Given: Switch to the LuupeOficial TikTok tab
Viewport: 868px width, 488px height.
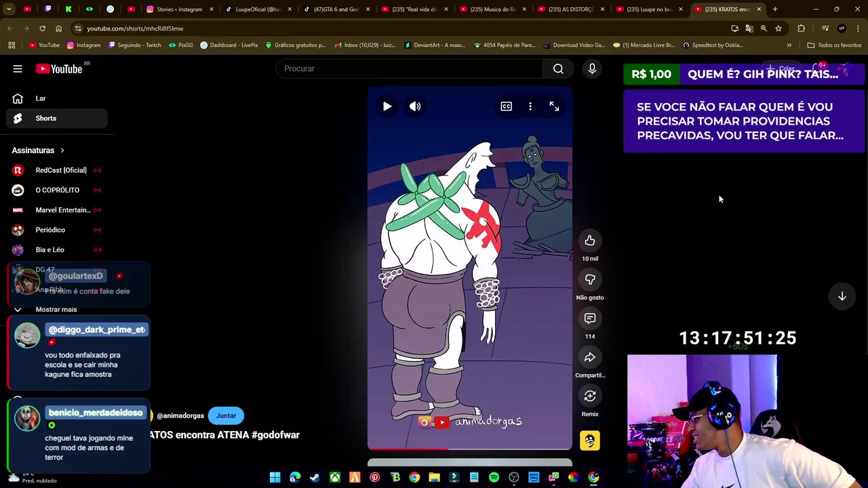Looking at the screenshot, I should [258, 9].
